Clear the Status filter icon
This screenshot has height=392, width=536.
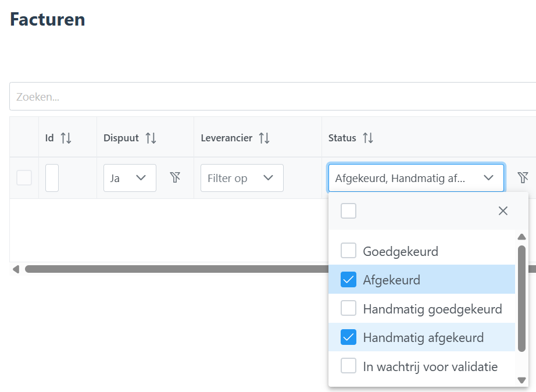point(523,178)
